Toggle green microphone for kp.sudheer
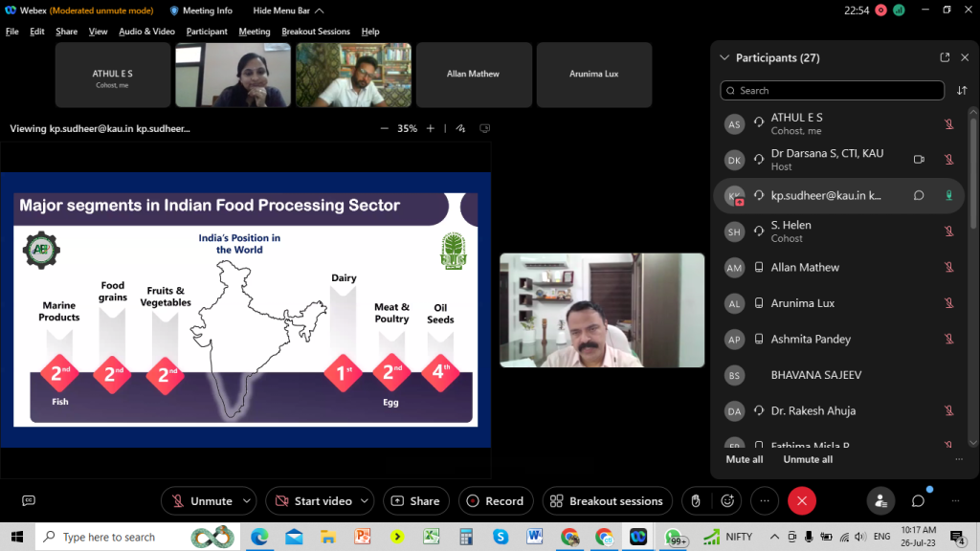The width and height of the screenshot is (980, 551). (948, 195)
